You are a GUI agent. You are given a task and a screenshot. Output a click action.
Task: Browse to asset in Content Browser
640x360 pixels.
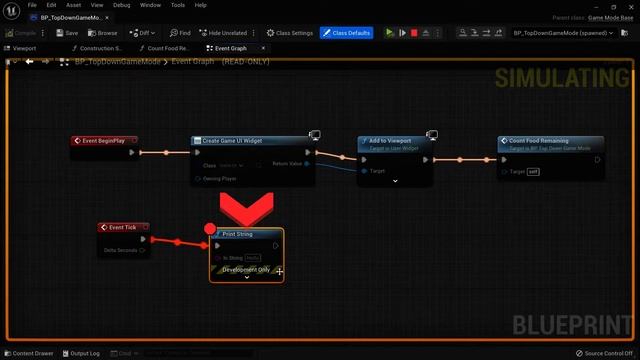click(102, 33)
